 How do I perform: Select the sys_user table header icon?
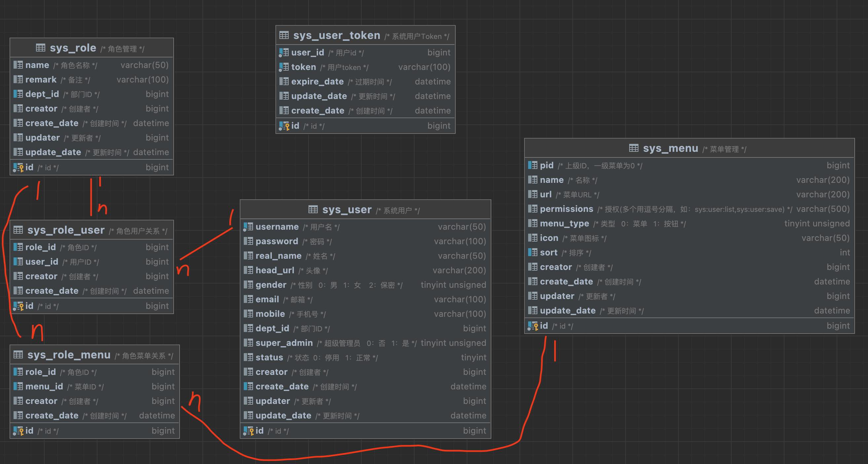[x=313, y=210]
